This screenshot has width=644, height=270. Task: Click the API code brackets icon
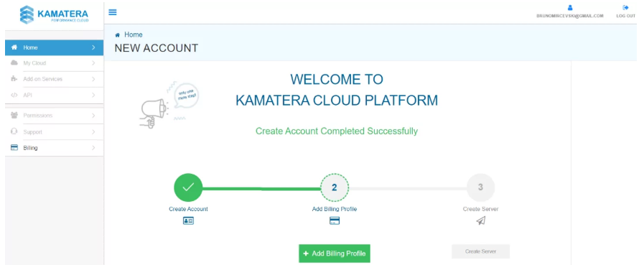coord(14,95)
